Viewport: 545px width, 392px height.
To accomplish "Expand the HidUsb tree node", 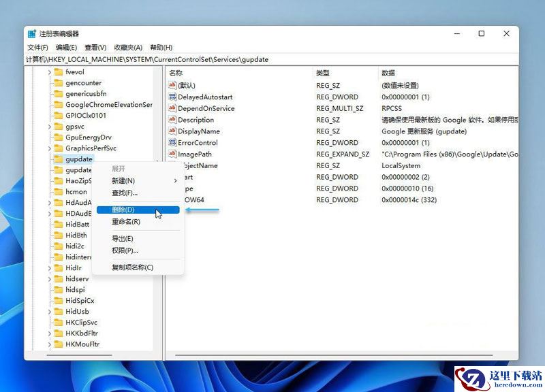I will [x=49, y=312].
